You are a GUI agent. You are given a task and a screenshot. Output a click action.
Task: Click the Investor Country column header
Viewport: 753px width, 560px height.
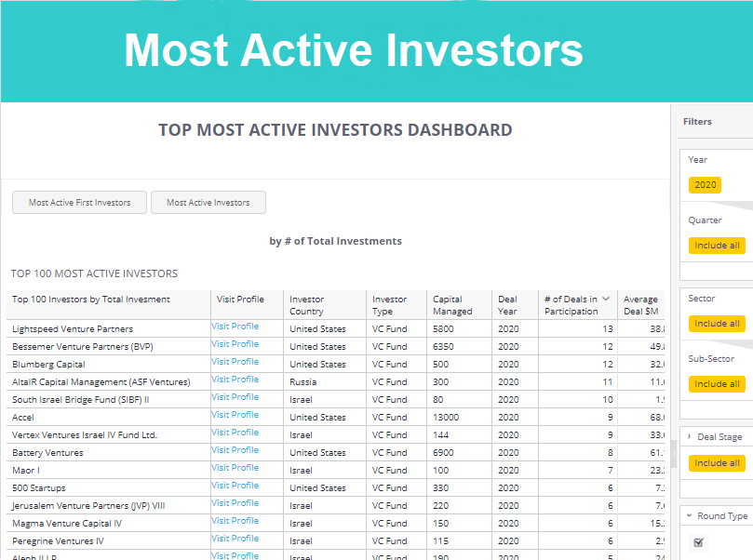tap(306, 305)
